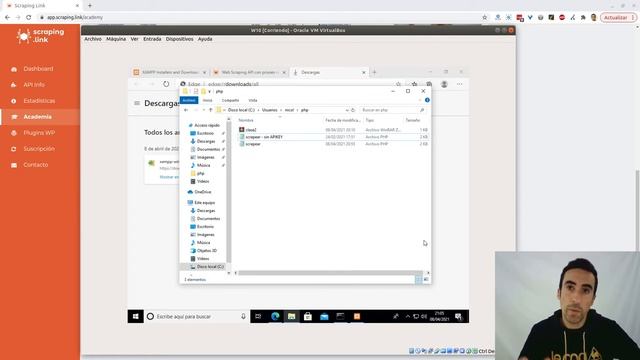This screenshot has height=360, width=640.
Task: Go back in Chrome
Action: click(7, 18)
